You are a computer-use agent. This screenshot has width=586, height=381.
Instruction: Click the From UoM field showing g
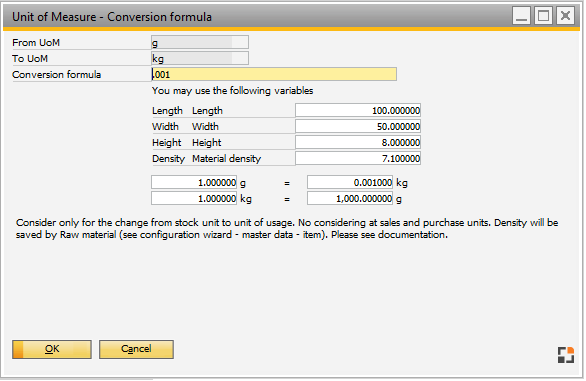point(200,42)
